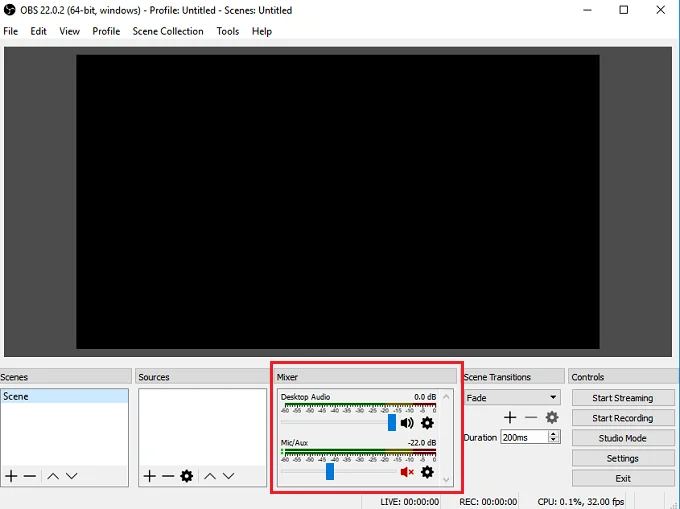The image size is (680, 509).
Task: Open the Fade transition dropdown
Action: [x=512, y=398]
